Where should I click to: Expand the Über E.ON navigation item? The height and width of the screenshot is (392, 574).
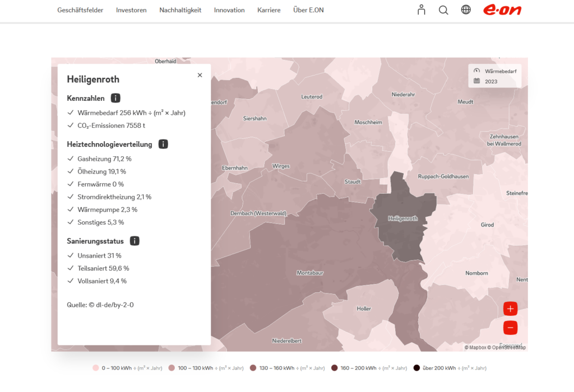pyautogui.click(x=308, y=10)
